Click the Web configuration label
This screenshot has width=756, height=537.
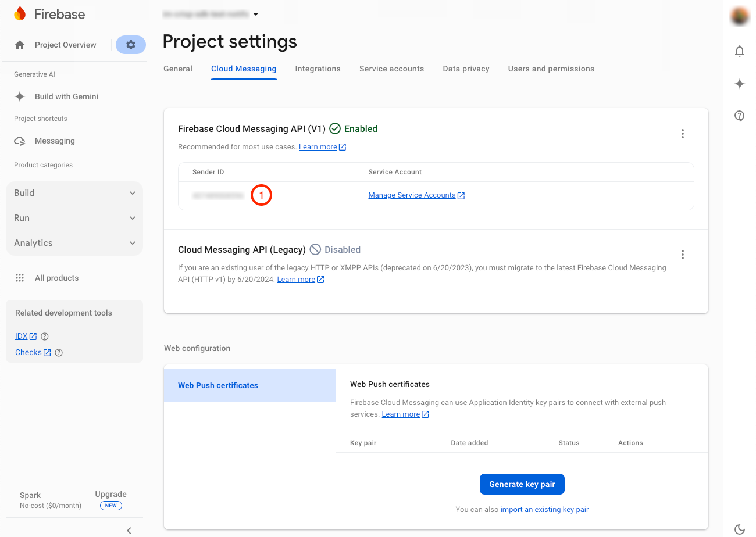[x=197, y=349]
